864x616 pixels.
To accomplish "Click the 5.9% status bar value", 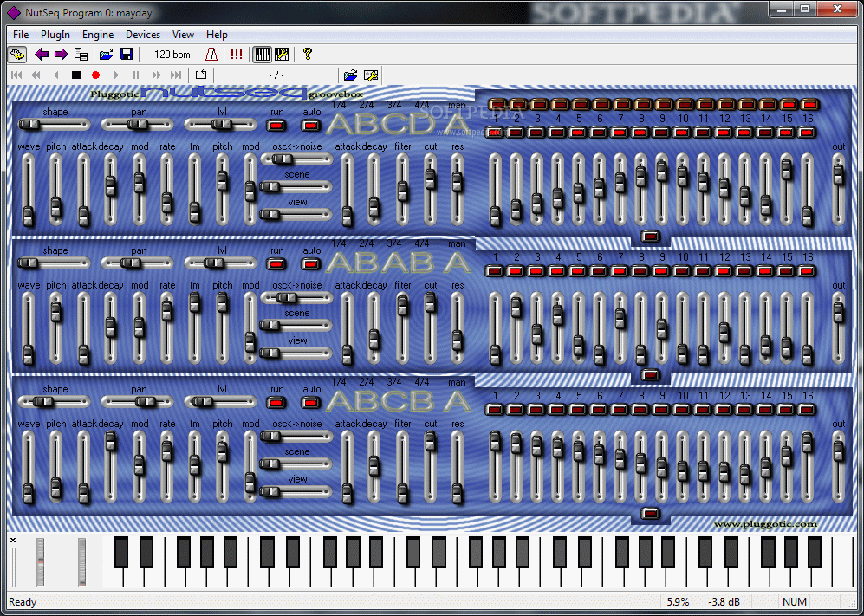I will tap(678, 601).
